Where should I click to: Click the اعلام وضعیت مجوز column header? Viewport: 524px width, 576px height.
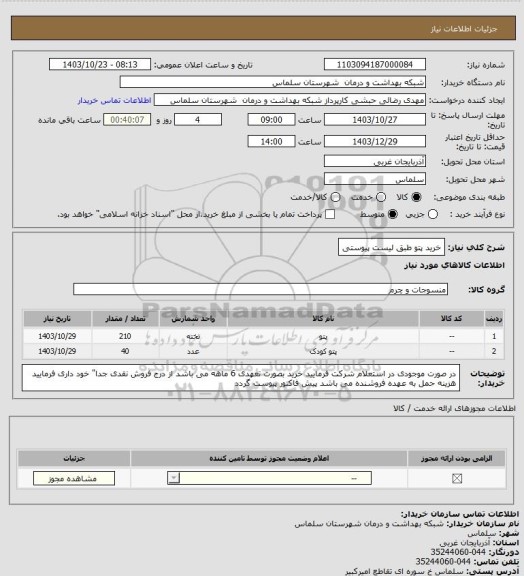[x=269, y=458]
